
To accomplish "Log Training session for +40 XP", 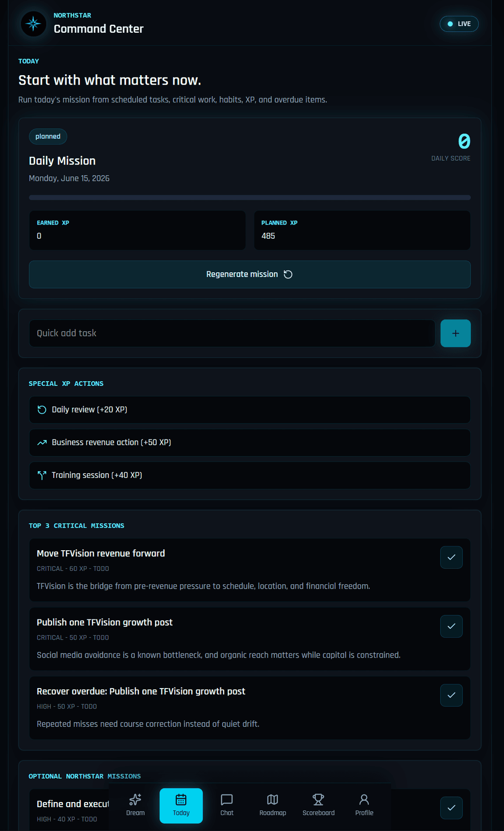I will (x=250, y=475).
